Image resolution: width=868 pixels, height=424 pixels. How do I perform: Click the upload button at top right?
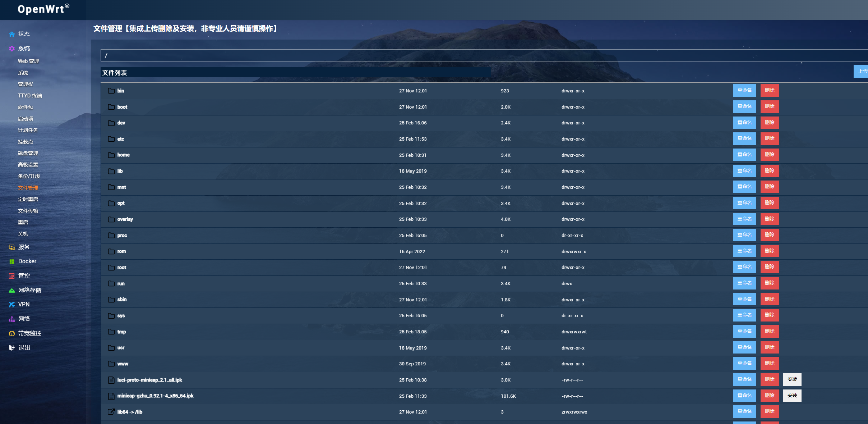[862, 71]
